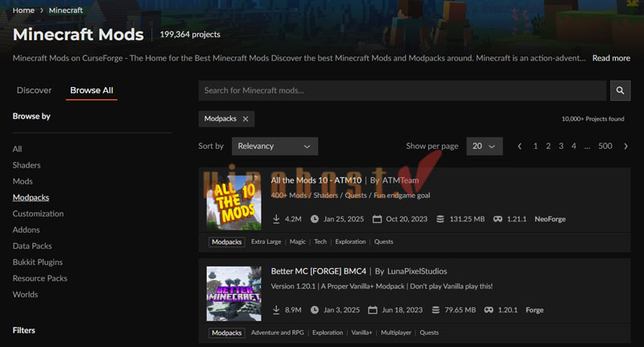Go to page 4 in pagination
This screenshot has height=347, width=644.
coord(574,147)
